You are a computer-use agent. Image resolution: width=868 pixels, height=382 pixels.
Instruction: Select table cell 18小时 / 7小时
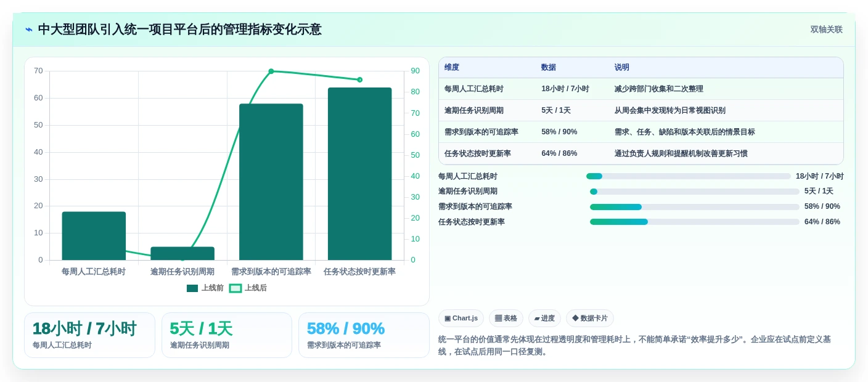pos(565,89)
